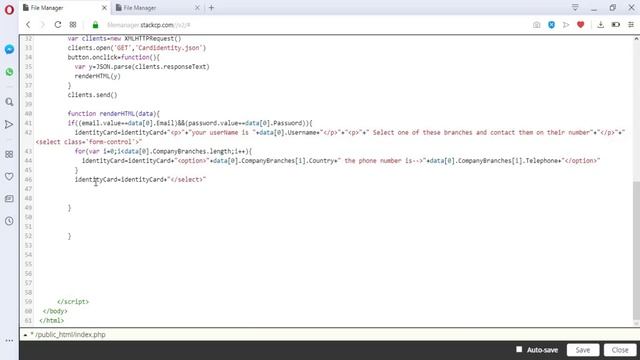
Task: Open the Opera main menu logo
Action: (x=9, y=9)
